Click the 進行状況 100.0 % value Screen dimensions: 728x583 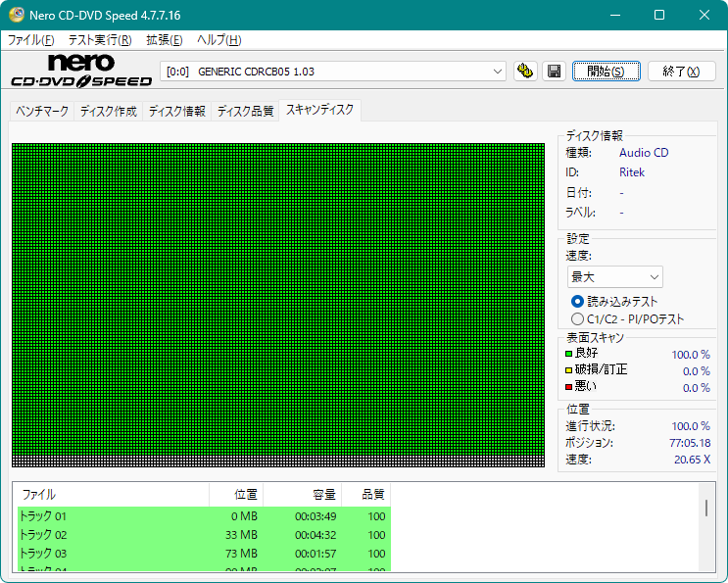(691, 426)
